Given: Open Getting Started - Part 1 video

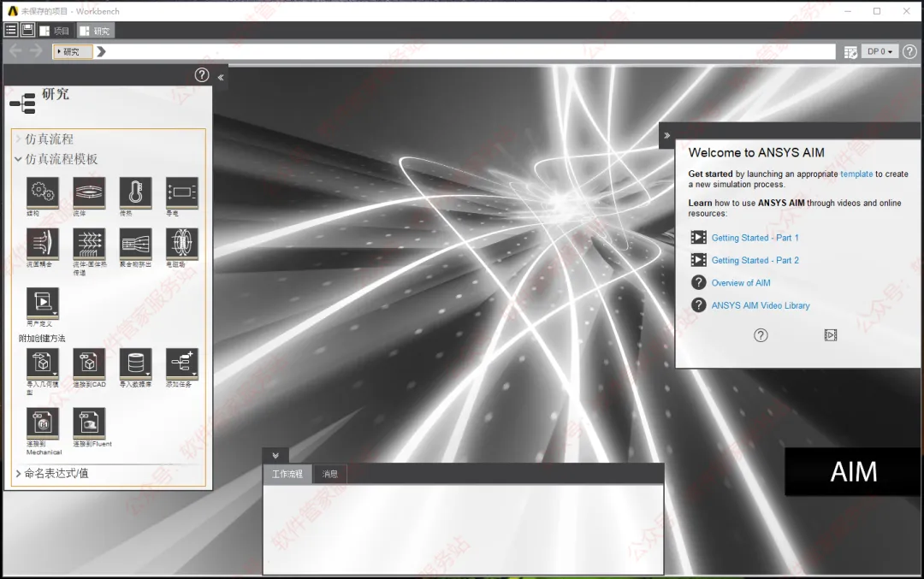Looking at the screenshot, I should (x=755, y=238).
